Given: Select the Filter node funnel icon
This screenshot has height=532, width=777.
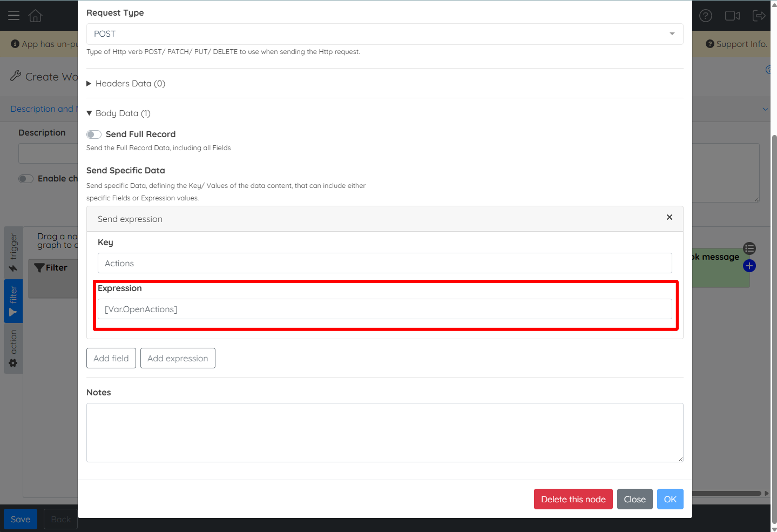Looking at the screenshot, I should point(39,268).
